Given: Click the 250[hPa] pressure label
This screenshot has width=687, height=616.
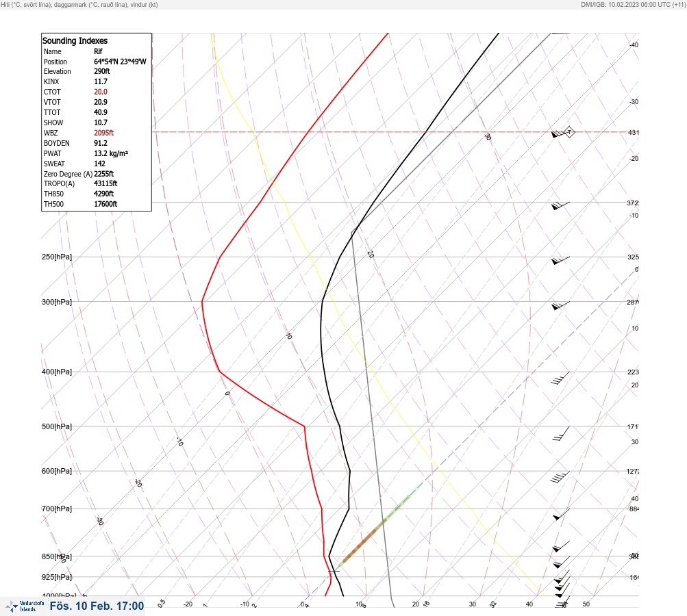Looking at the screenshot, I should [x=57, y=257].
